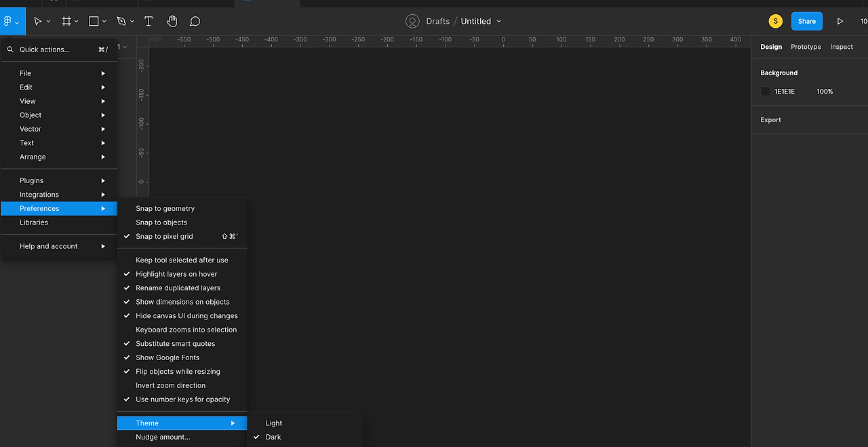Open the Integrations submenu
Image resolution: width=868 pixels, height=447 pixels.
[x=59, y=195]
